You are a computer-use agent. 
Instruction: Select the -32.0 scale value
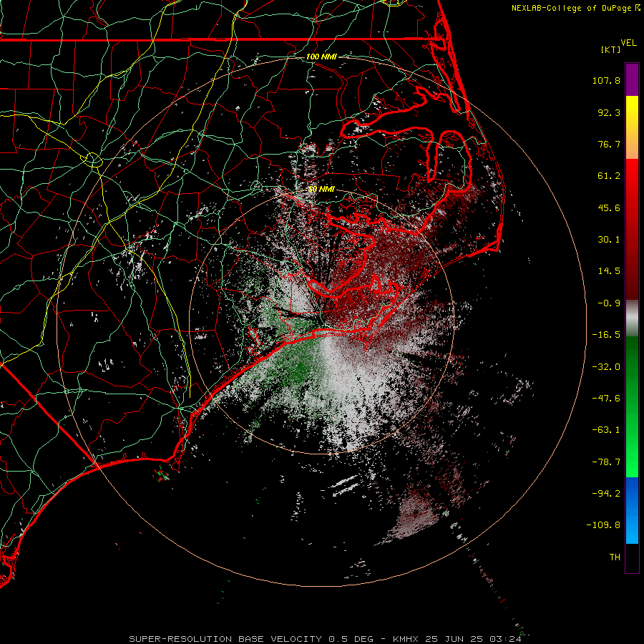point(606,367)
